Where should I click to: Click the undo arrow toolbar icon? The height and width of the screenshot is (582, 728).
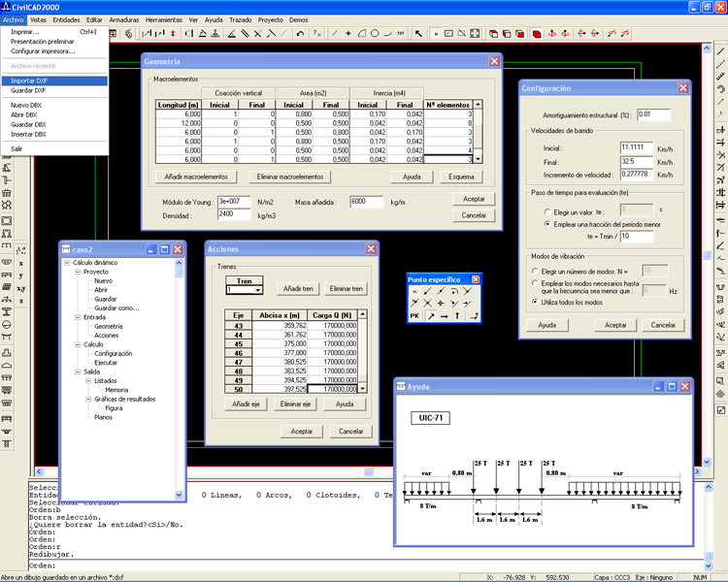(300, 33)
